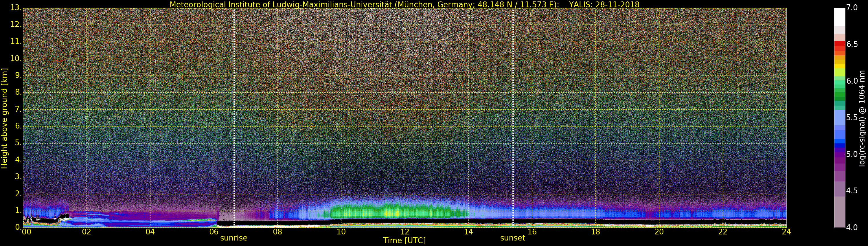Screen dimensions: 868x246
Task: Click the 24 tick on the time axis
Action: pos(786,232)
